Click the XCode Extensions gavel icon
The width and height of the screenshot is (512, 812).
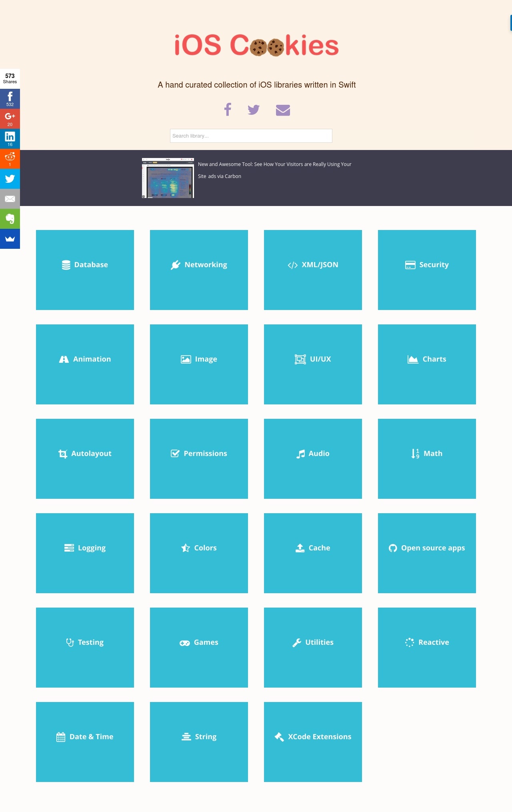point(279,737)
